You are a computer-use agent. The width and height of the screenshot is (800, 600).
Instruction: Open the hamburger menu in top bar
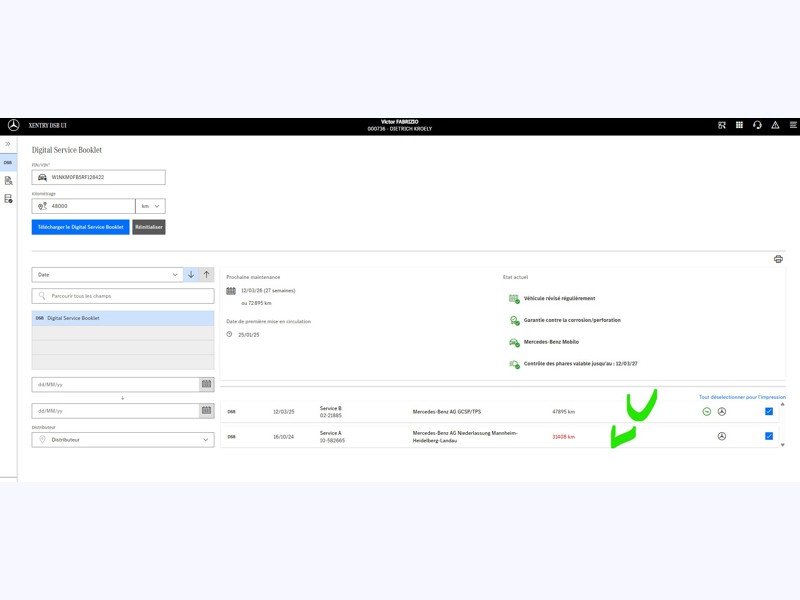tap(793, 125)
